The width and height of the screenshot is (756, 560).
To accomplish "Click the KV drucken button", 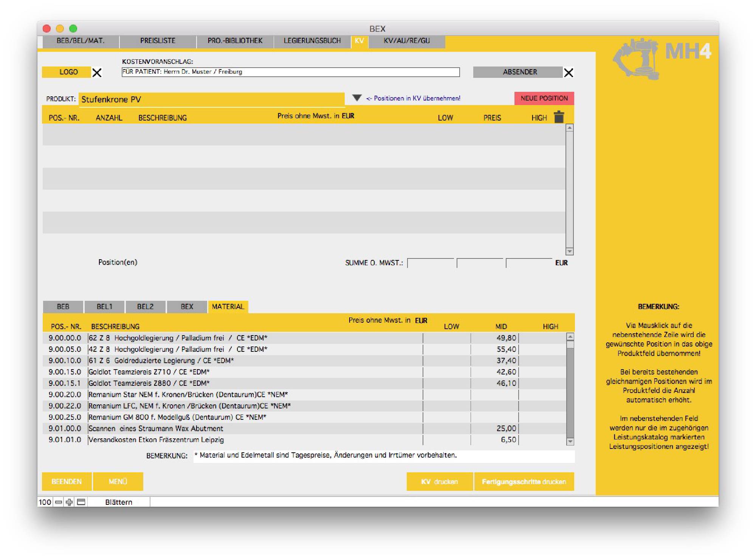I will [439, 482].
